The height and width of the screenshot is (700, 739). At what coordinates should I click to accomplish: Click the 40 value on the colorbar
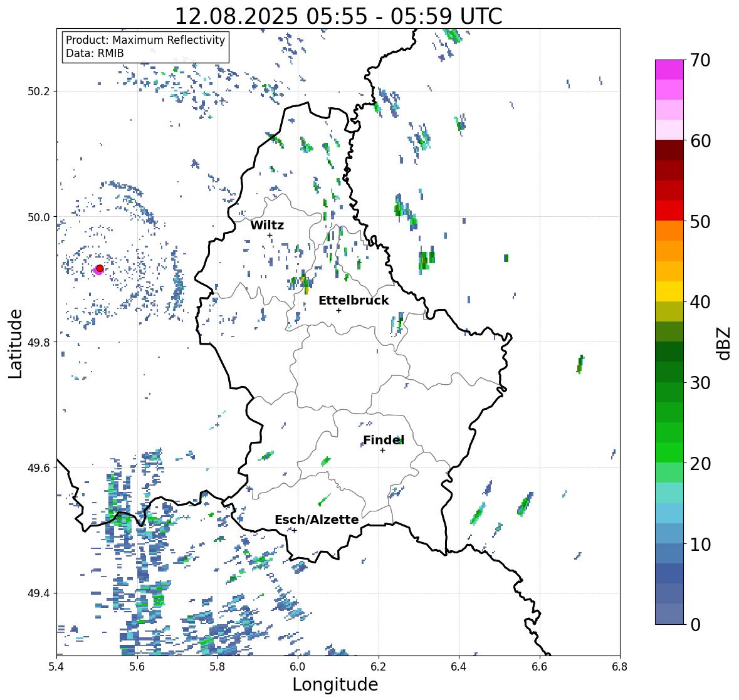coord(700,302)
